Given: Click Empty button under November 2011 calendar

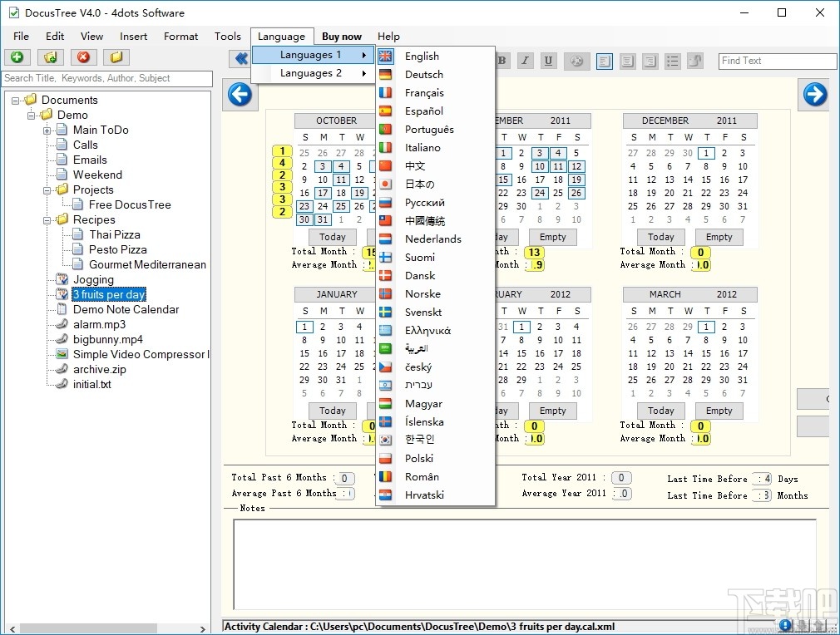Looking at the screenshot, I should click(x=553, y=237).
